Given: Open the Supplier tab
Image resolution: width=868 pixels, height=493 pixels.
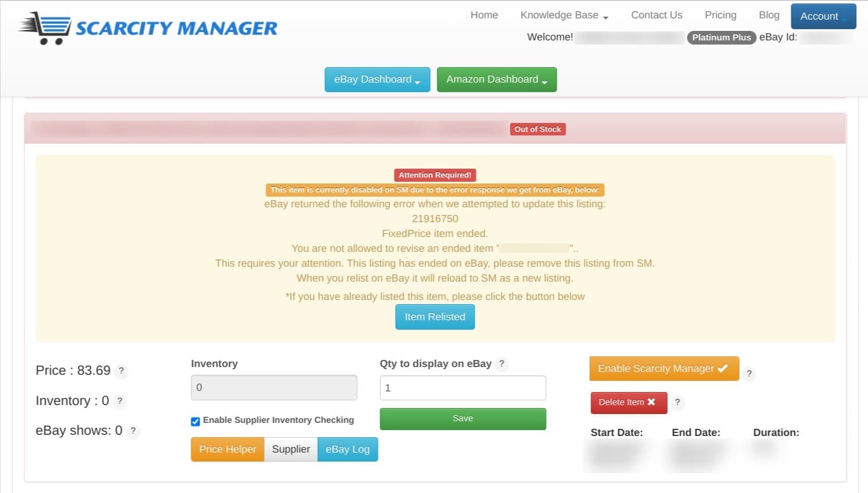Looking at the screenshot, I should tap(291, 449).
